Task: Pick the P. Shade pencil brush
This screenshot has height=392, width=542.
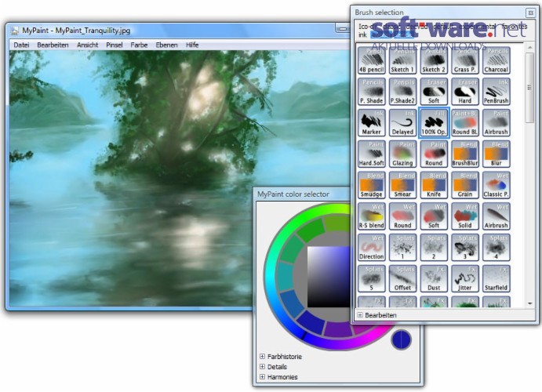Action: [371, 91]
